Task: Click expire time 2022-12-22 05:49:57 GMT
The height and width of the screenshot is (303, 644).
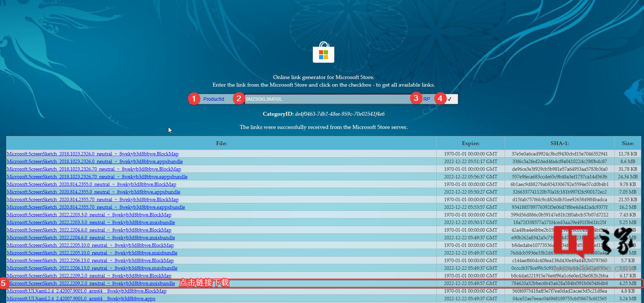Action: click(470, 283)
